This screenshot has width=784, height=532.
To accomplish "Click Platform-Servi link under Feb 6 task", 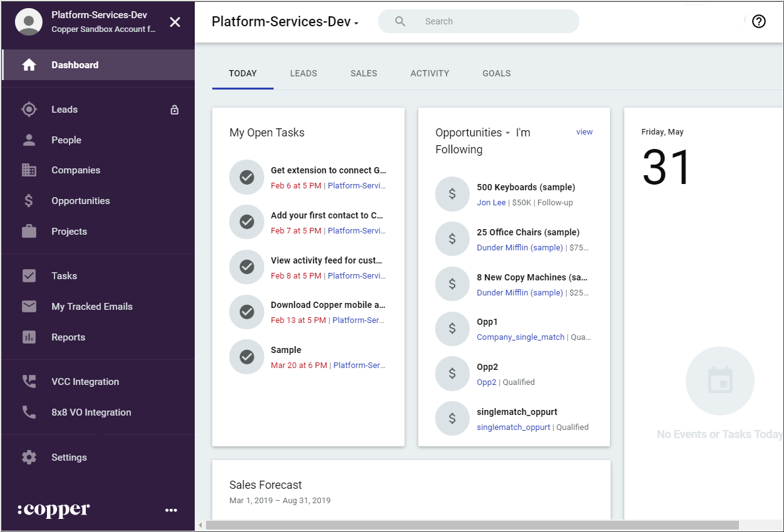I will coord(357,186).
